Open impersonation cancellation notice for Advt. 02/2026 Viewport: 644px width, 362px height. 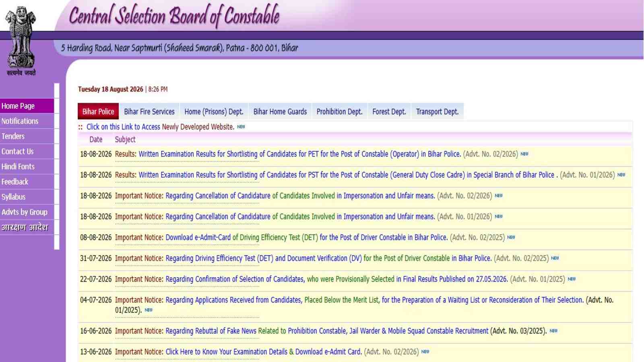[300, 196]
